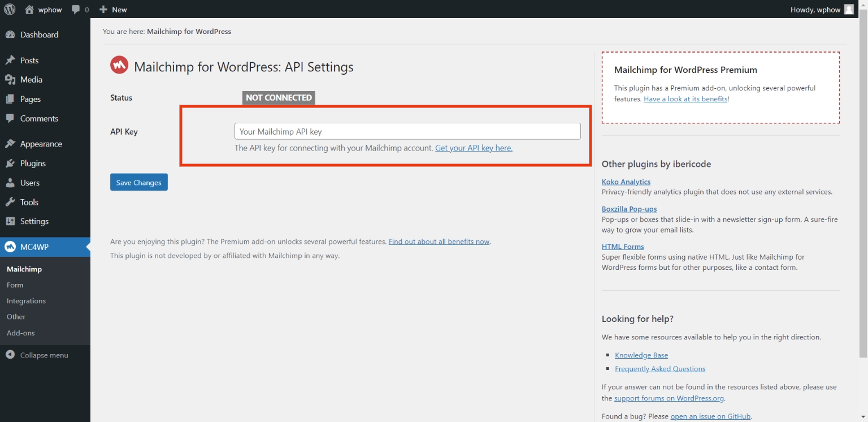The width and height of the screenshot is (868, 422).
Task: Open the Posts menu
Action: (x=45, y=61)
